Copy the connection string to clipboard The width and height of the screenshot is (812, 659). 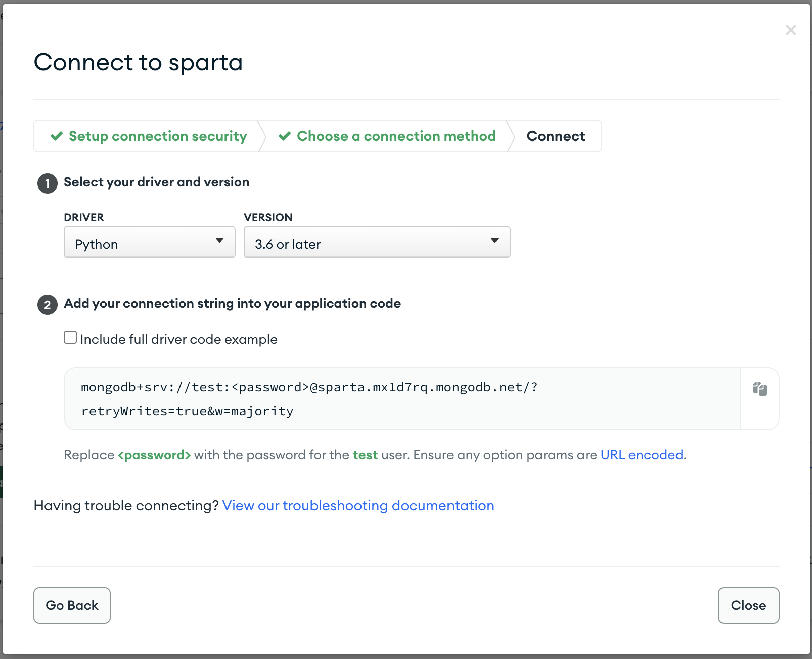[759, 389]
